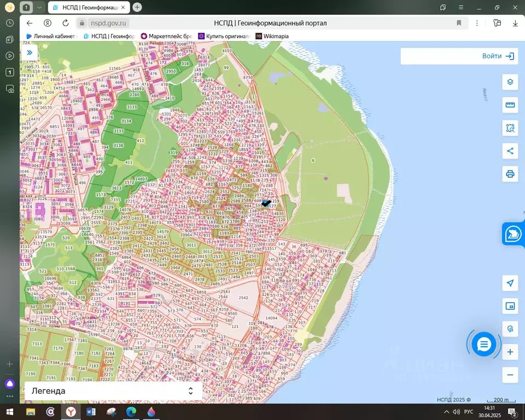Zoom out on the map
Viewport: 525px width, 420px height.
click(510, 375)
